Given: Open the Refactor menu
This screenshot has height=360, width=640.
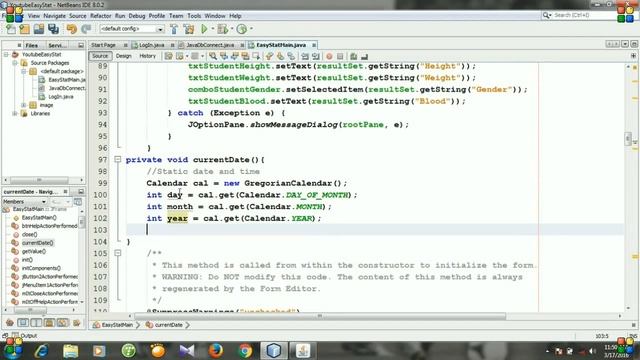Looking at the screenshot, I should [100, 16].
